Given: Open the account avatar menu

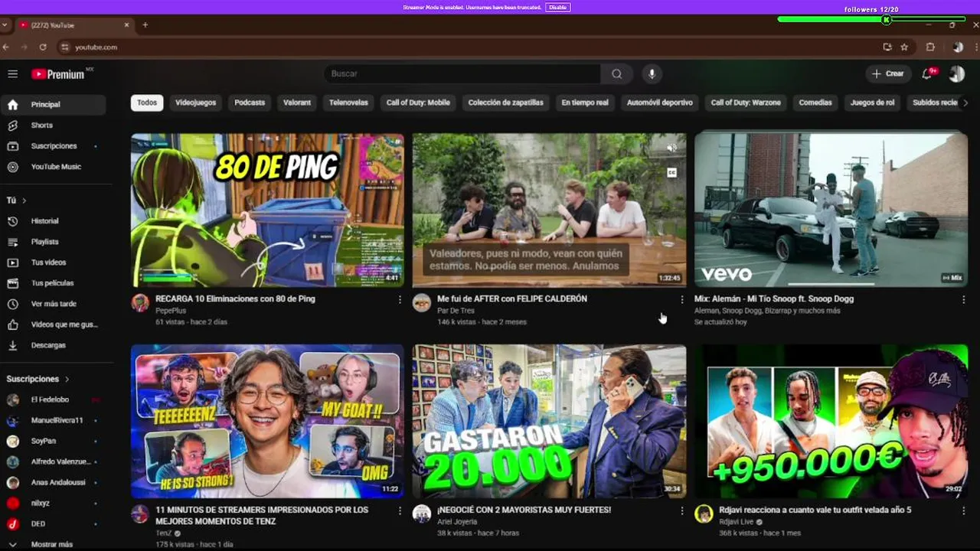Looking at the screenshot, I should (956, 73).
